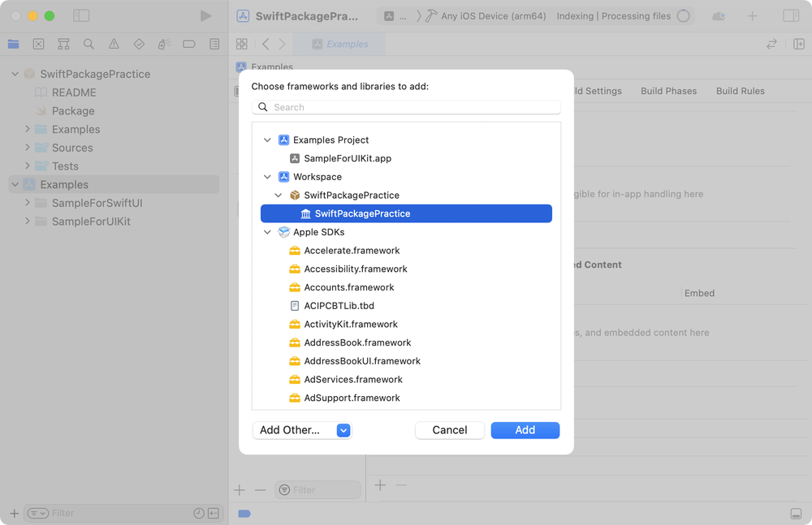Toggle the inspector panel on right
This screenshot has height=525, width=812.
tap(790, 16)
